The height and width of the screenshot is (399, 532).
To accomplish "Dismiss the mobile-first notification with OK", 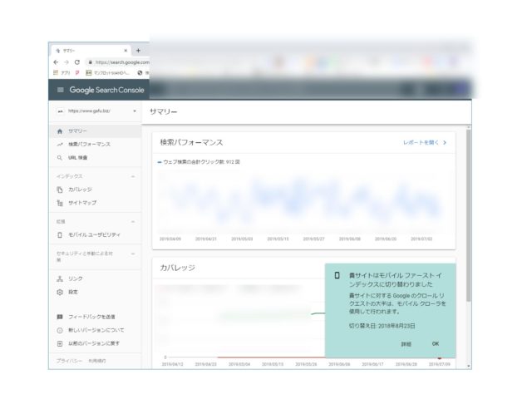I will pyautogui.click(x=436, y=343).
